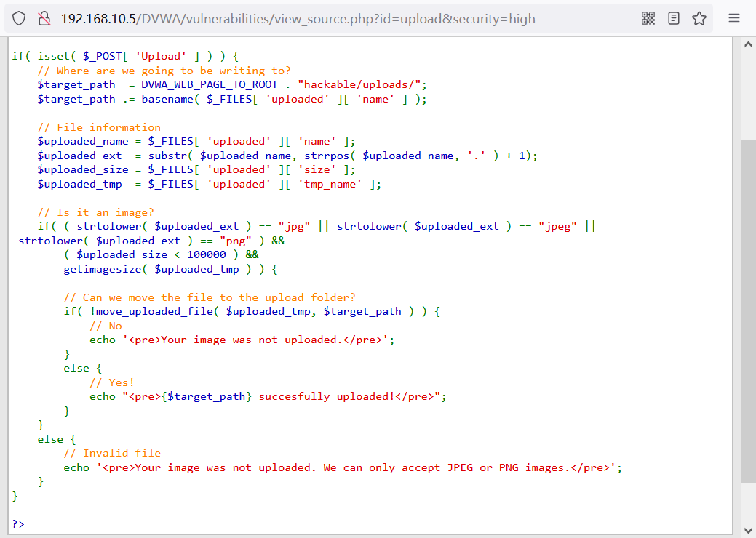The width and height of the screenshot is (756, 538).
Task: Toggle reader view icon in address bar
Action: click(674, 18)
